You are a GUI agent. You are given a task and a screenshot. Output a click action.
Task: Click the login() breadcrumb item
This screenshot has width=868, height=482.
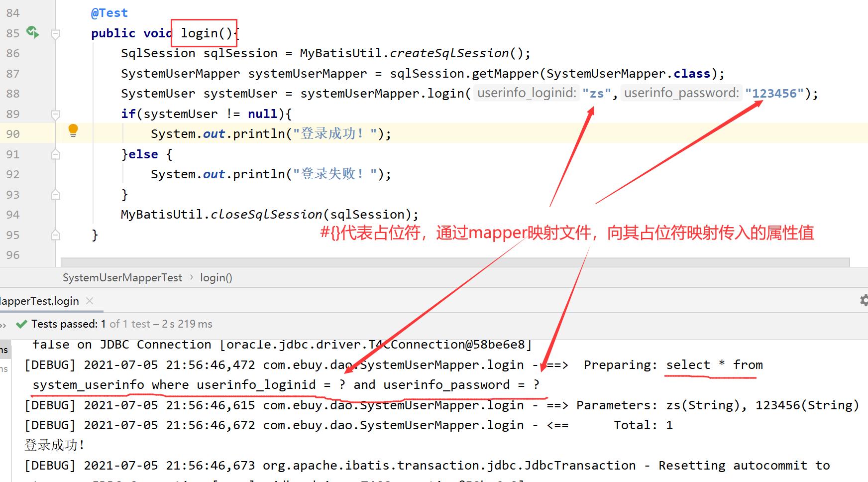tap(216, 278)
